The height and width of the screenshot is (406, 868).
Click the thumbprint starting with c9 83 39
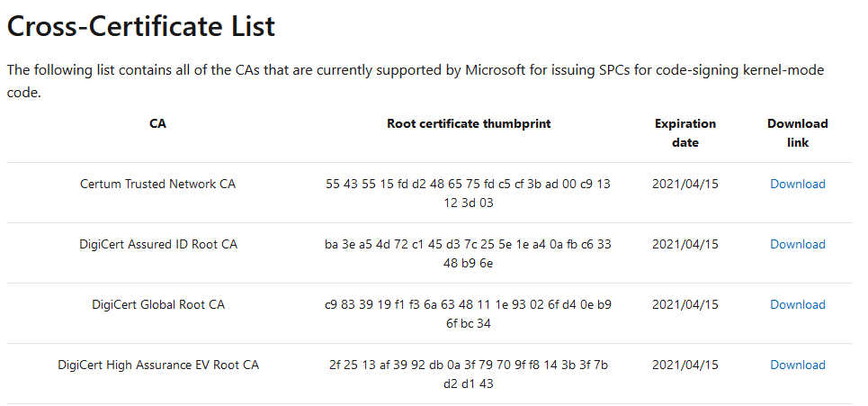(469, 314)
